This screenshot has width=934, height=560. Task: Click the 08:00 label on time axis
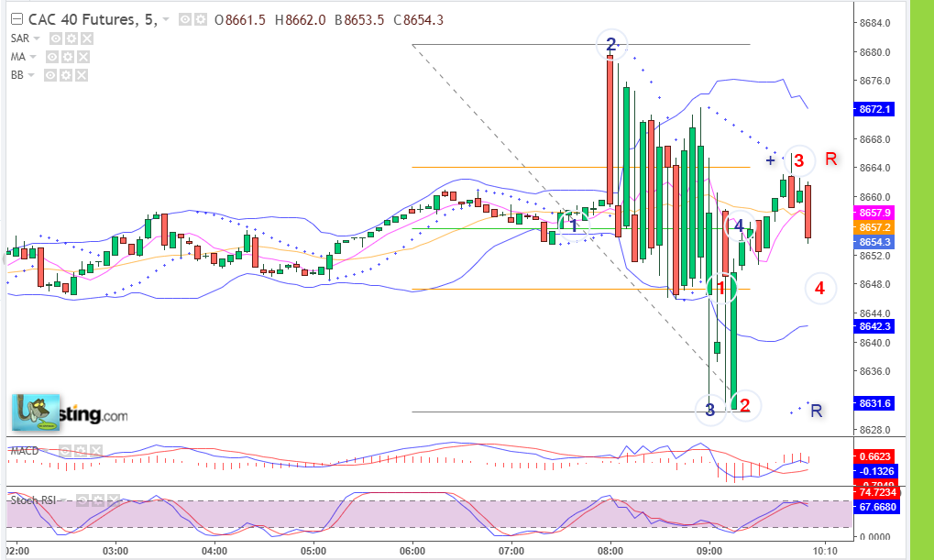click(610, 551)
